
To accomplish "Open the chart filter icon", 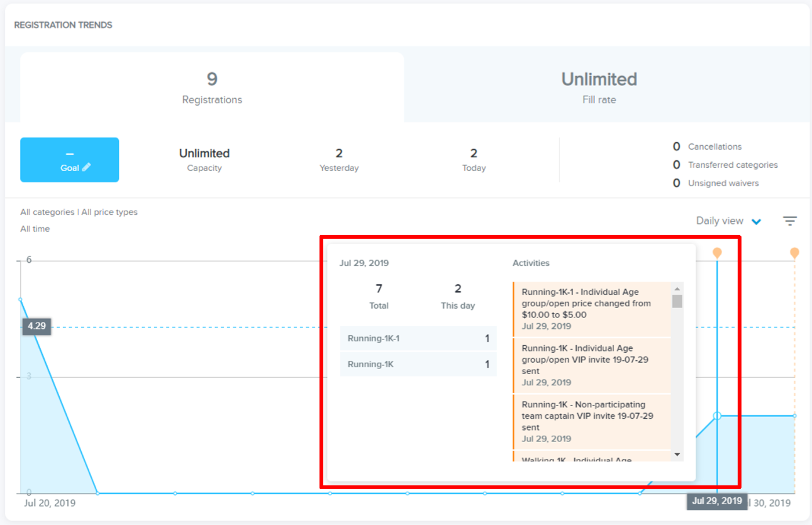I will click(x=789, y=221).
